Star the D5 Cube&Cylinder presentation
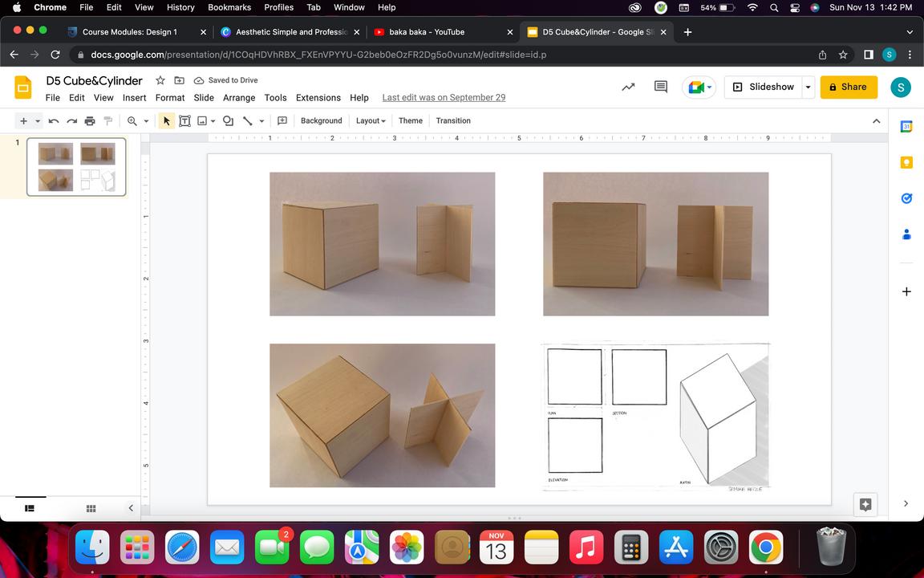Viewport: 924px width, 578px height. click(160, 80)
